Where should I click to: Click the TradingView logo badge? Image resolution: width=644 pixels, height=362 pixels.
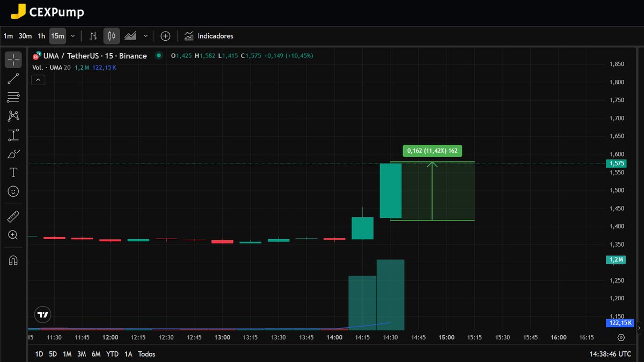coord(42,315)
